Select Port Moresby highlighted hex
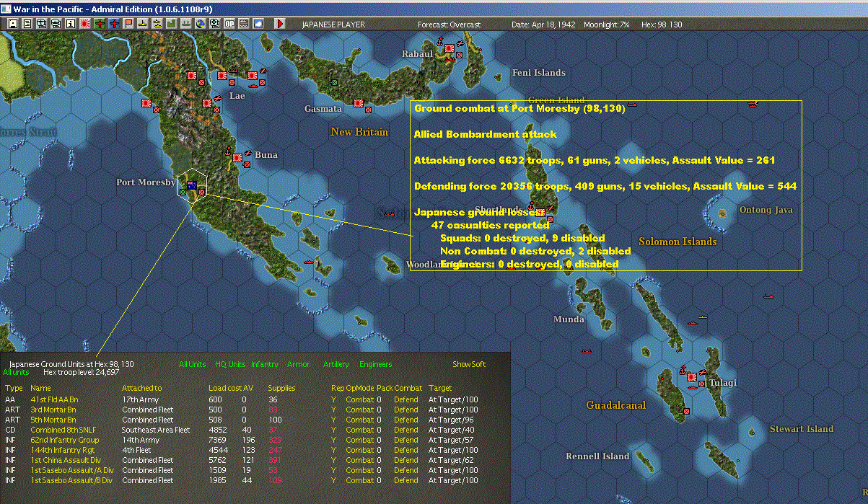This screenshot has height=504, width=868. click(x=193, y=186)
